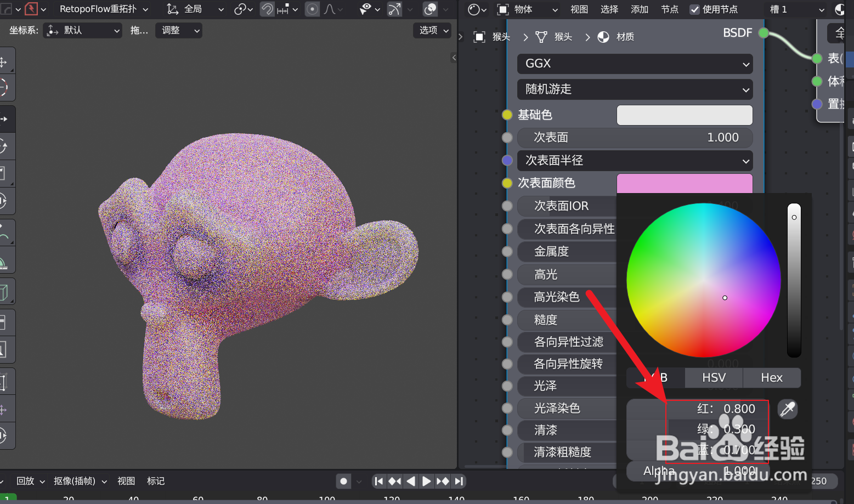
Task: Collapse the viewport sidebar arrow
Action: pos(454,58)
